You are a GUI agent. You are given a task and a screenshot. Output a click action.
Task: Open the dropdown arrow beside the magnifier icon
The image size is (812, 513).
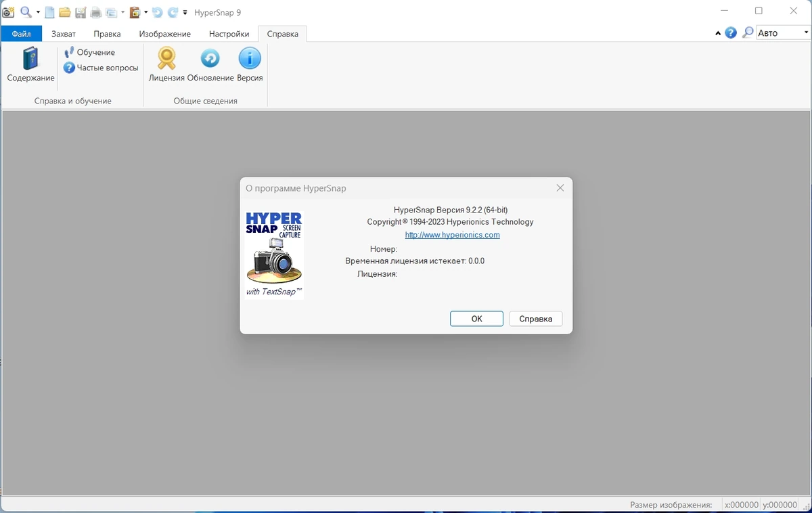[38, 12]
